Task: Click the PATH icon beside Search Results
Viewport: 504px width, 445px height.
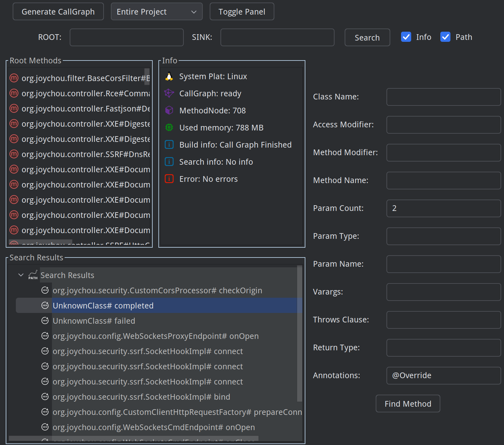Action: tap(33, 275)
